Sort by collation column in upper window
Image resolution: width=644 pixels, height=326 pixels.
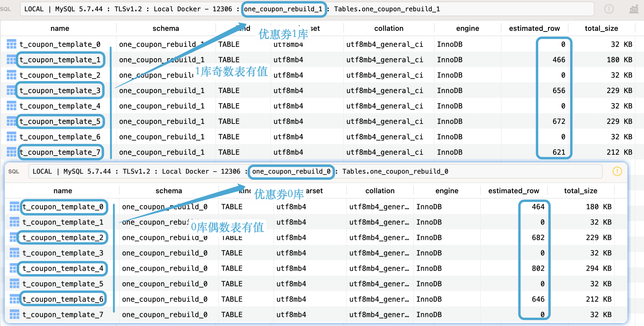pos(389,28)
